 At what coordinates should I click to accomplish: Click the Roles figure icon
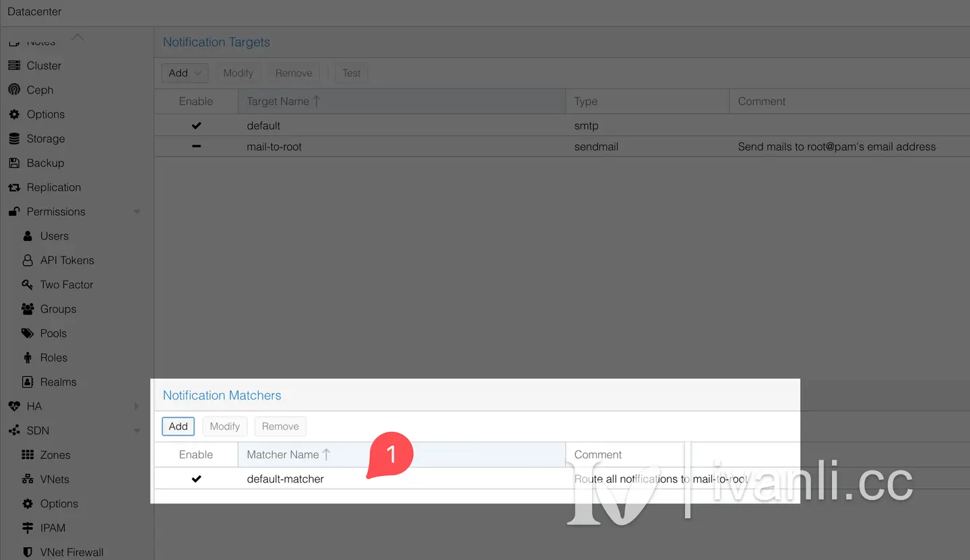point(28,357)
